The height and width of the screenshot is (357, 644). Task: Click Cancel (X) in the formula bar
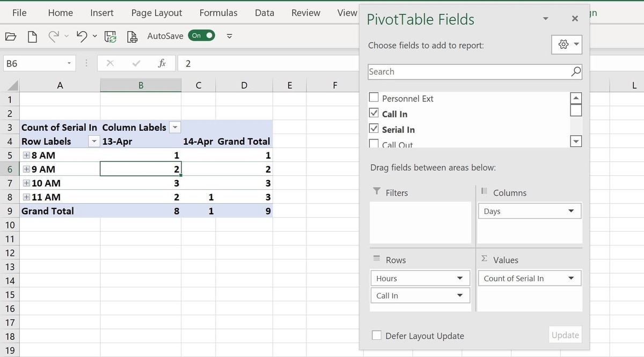(x=110, y=63)
